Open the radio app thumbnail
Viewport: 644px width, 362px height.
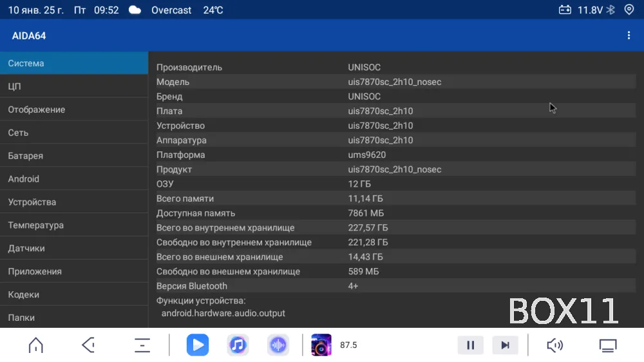(321, 345)
